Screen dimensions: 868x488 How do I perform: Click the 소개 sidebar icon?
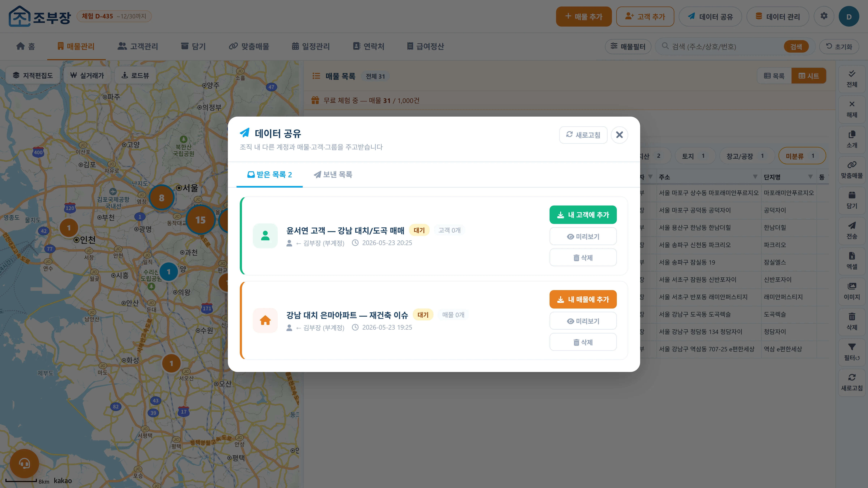tap(852, 139)
